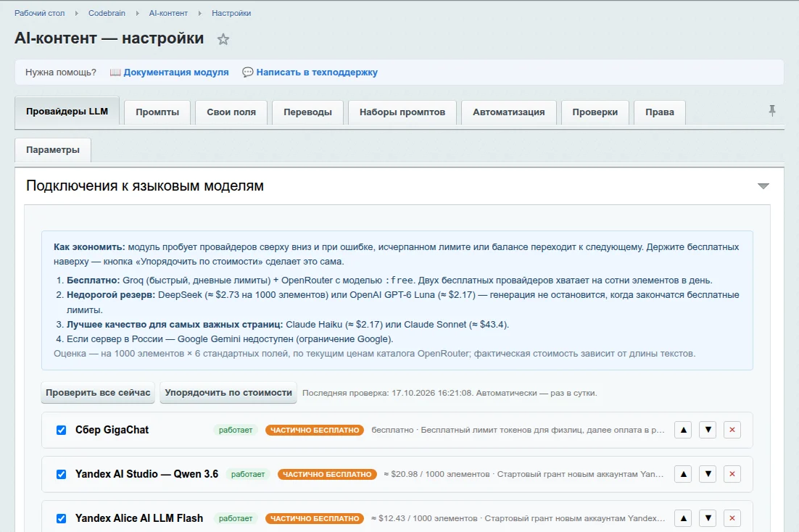Click the AI-контент — настройки page title
This screenshot has width=799, height=532.
109,38
